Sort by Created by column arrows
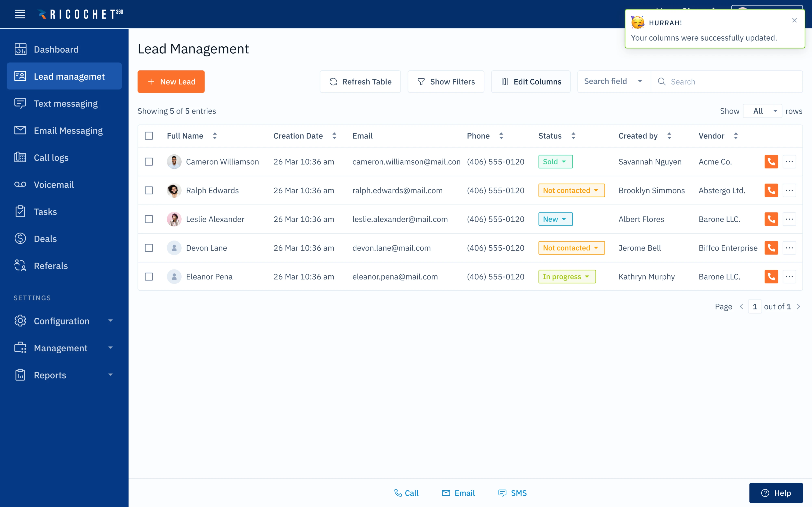The image size is (812, 507). click(x=669, y=136)
